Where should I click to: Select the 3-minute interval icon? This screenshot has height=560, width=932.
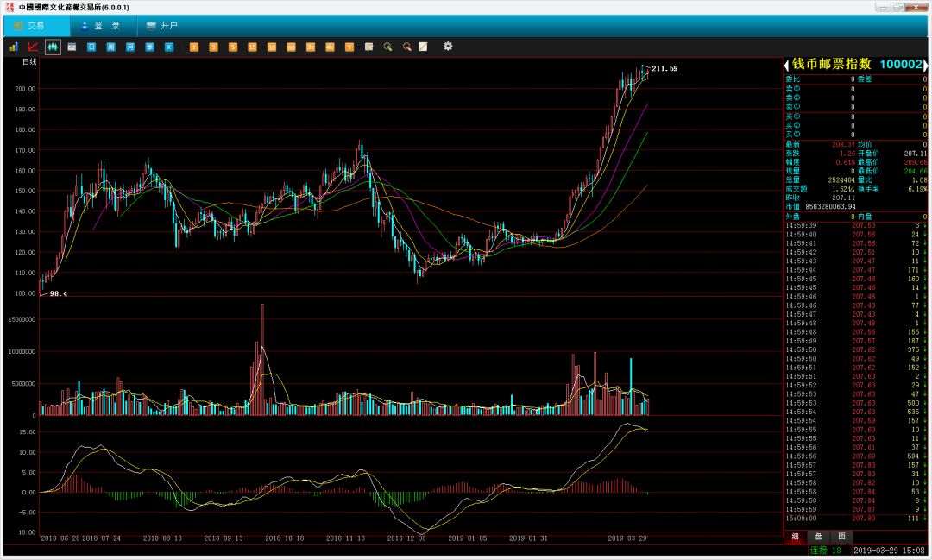coord(213,47)
